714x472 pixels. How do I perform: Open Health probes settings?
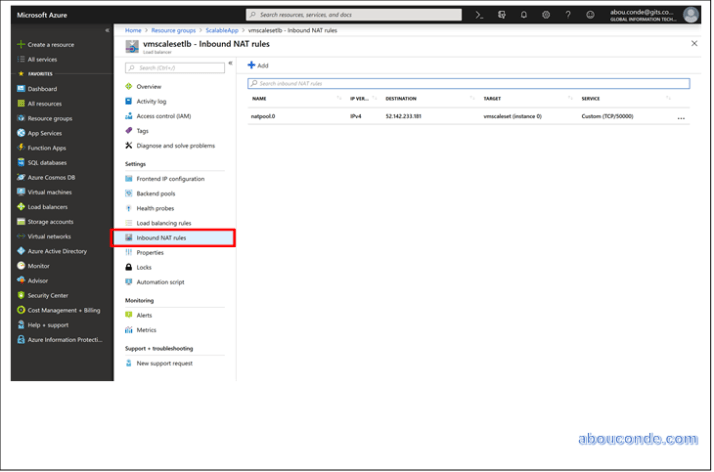click(155, 208)
